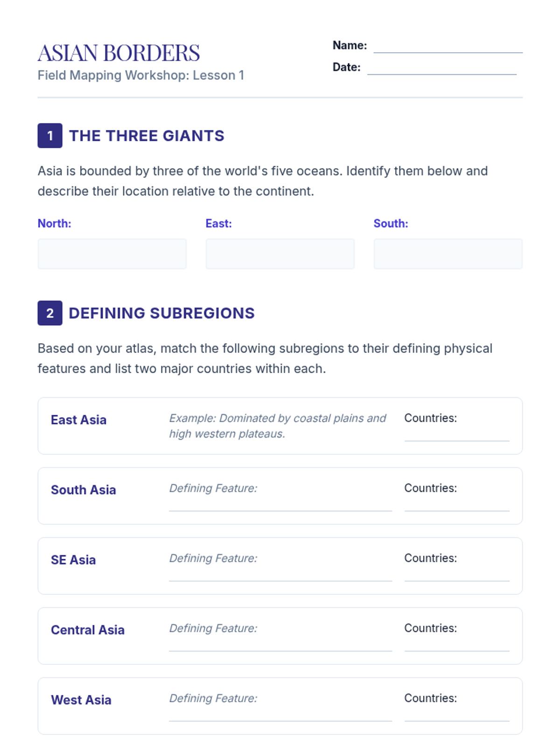Viewport: 560px width, 747px height.
Task: Click SE Asia Defining Feature answer line
Action: click(280, 575)
